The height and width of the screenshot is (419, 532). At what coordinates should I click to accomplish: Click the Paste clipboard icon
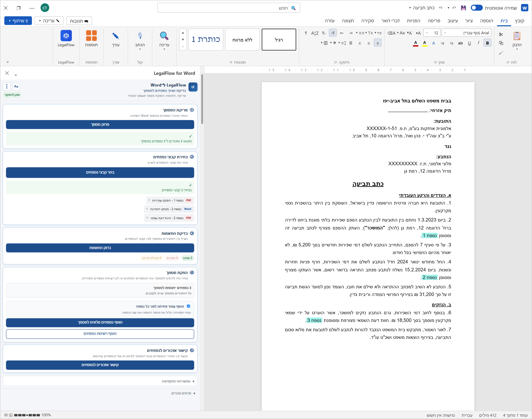point(517,36)
